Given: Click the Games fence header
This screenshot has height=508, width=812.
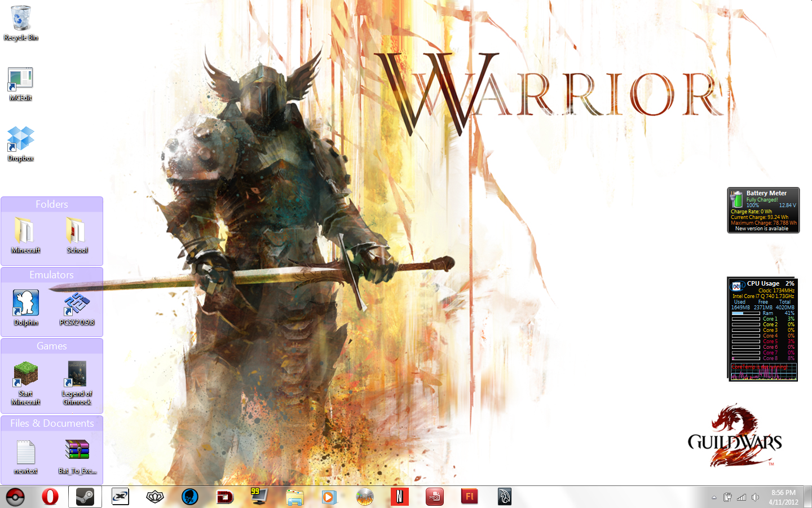Looking at the screenshot, I should pyautogui.click(x=52, y=346).
